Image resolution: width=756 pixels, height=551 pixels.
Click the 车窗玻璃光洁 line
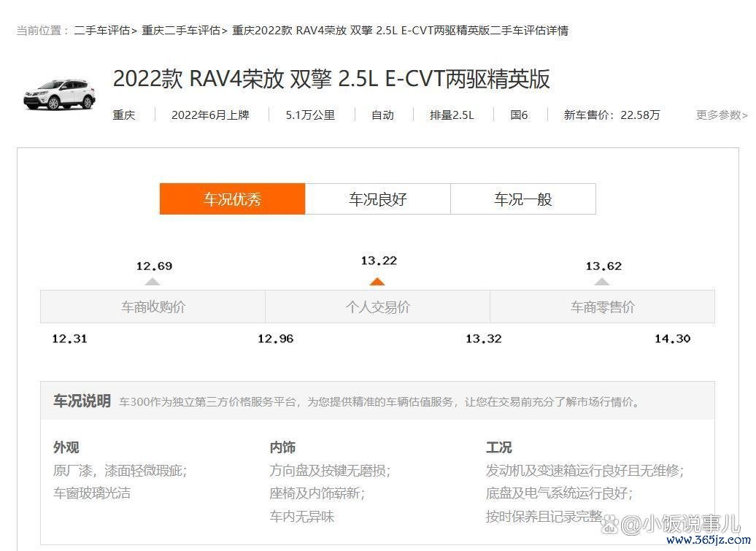pos(92,493)
